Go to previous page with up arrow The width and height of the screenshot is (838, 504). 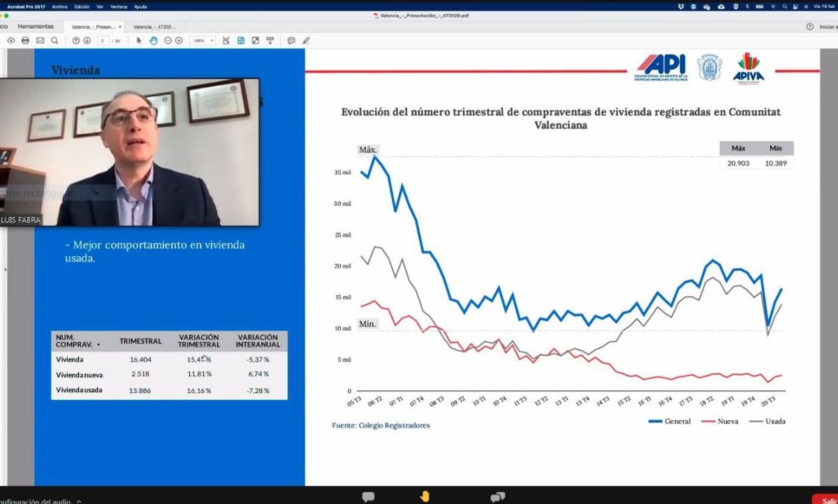point(76,40)
